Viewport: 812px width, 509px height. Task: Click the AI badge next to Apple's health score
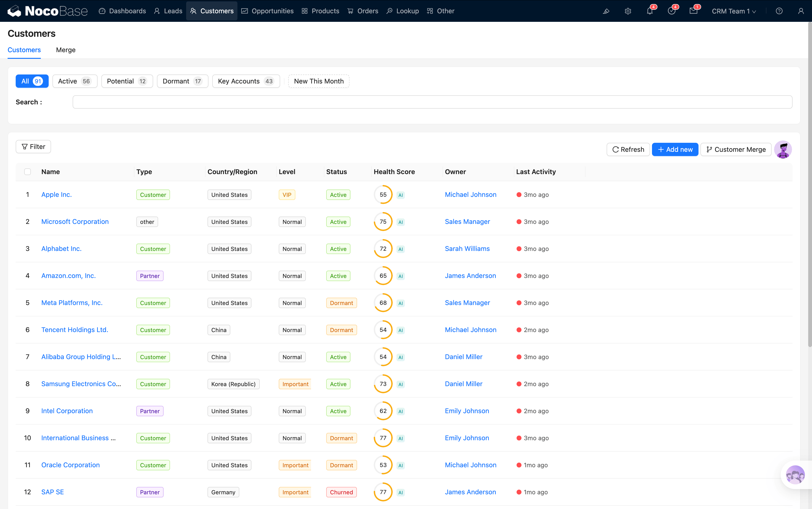pos(400,195)
